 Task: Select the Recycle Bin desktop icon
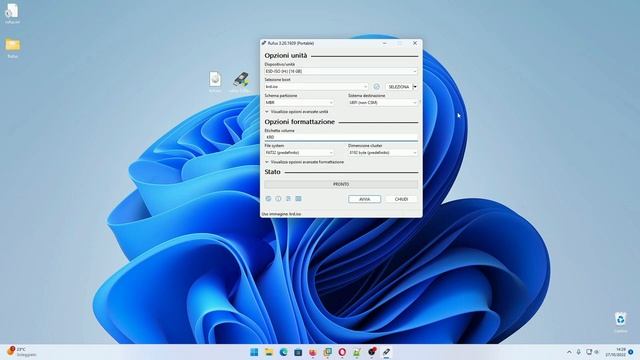[x=620, y=322]
